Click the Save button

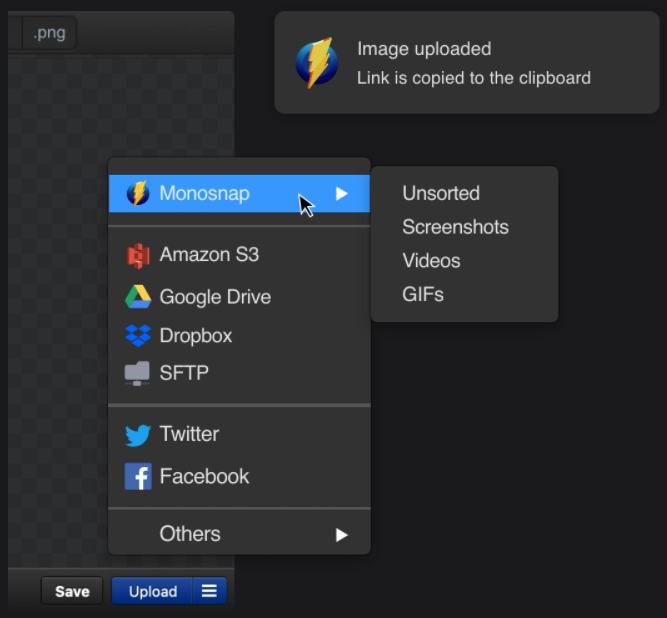coord(72,591)
